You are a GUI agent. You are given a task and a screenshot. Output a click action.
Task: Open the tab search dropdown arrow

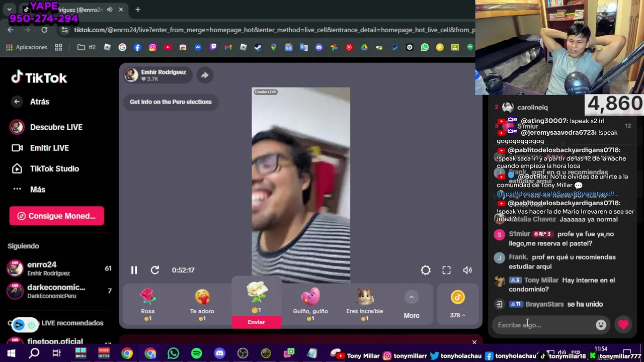9,10
